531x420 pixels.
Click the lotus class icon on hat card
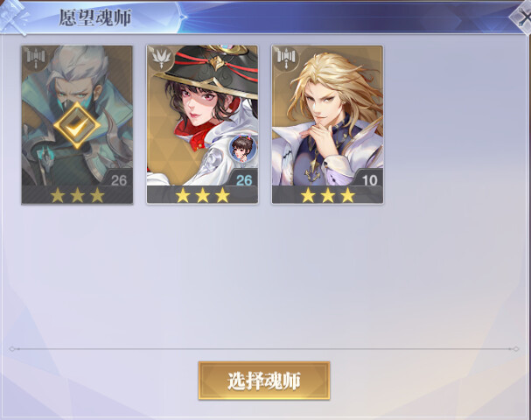tap(161, 58)
